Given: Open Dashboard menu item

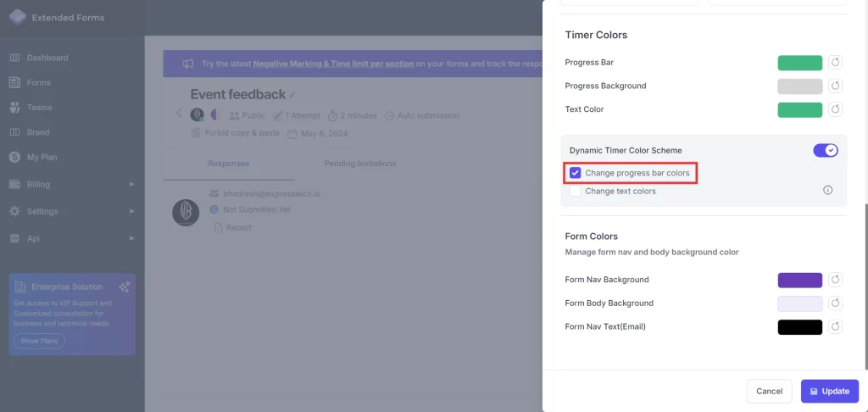Looking at the screenshot, I should point(47,58).
